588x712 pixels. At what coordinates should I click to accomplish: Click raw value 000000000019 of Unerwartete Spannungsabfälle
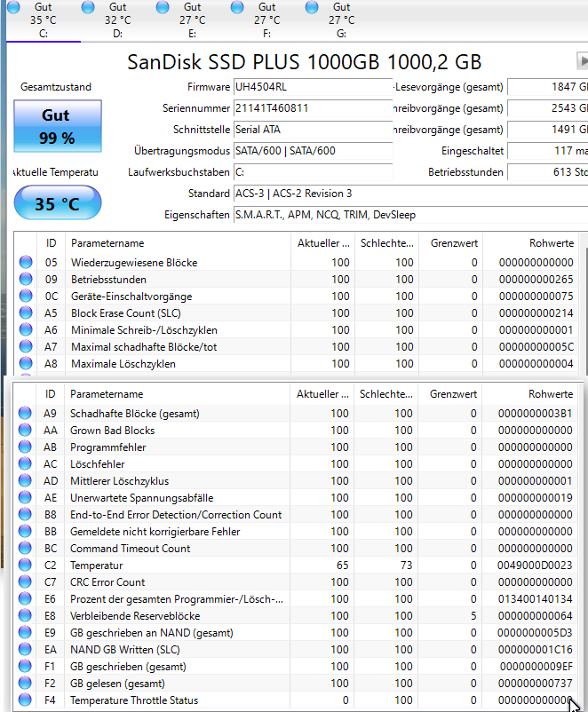coord(535,498)
